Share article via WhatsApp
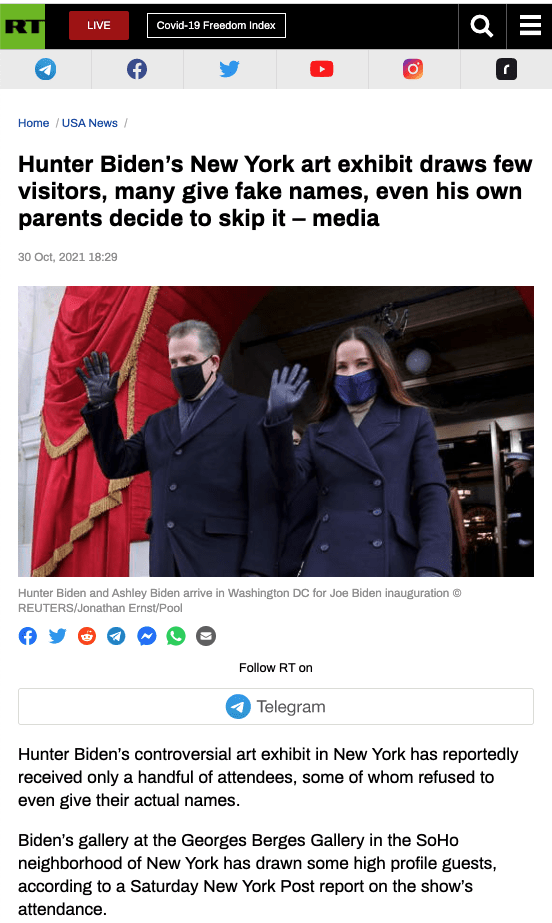Image resolution: width=552 pixels, height=923 pixels. coord(176,636)
